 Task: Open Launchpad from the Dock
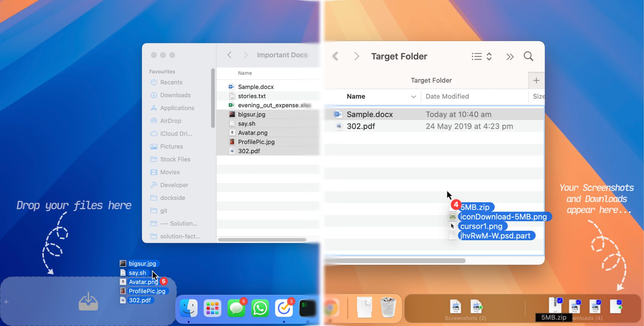(212, 308)
